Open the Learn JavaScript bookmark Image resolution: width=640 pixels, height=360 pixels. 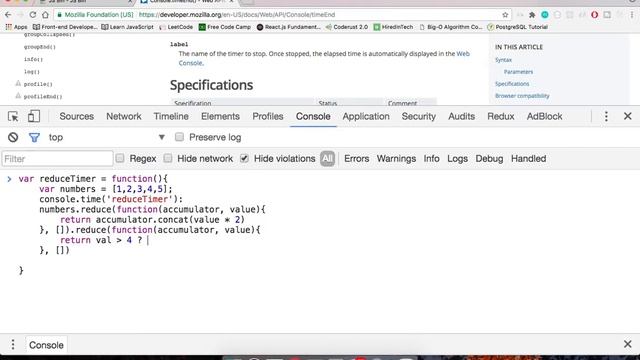click(127, 27)
